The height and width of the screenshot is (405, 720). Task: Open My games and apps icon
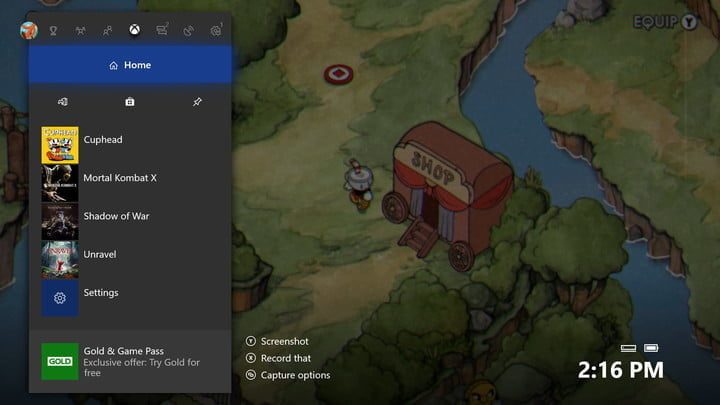pos(63,101)
